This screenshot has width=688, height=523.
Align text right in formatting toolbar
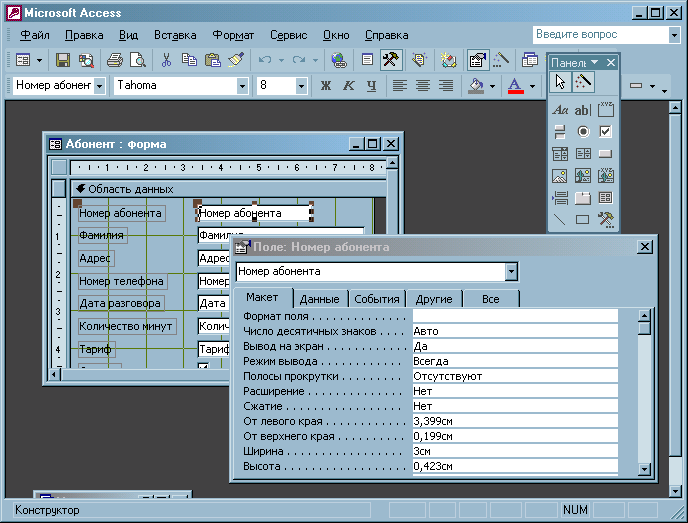446,86
